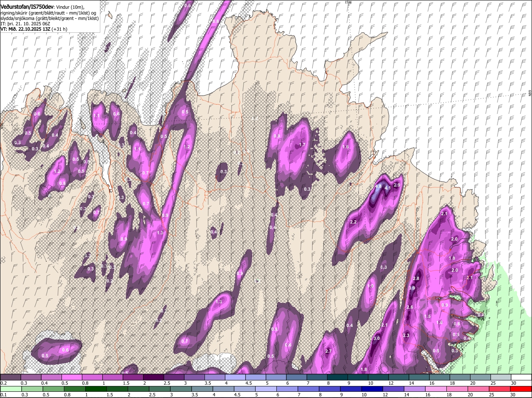Image resolution: width=532 pixels, height=398 pixels.
Task: Click the '0.1' label on lower scale
Action: (x=3, y=395)
